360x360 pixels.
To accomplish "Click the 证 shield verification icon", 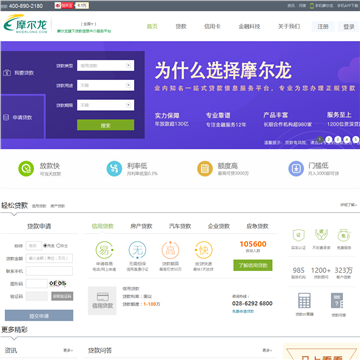I will tap(298, 235).
